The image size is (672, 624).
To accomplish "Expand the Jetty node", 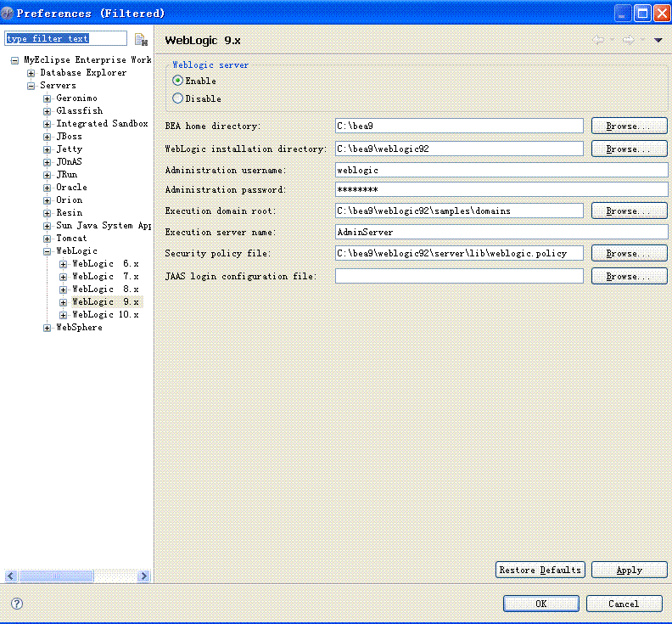I will 48,149.
